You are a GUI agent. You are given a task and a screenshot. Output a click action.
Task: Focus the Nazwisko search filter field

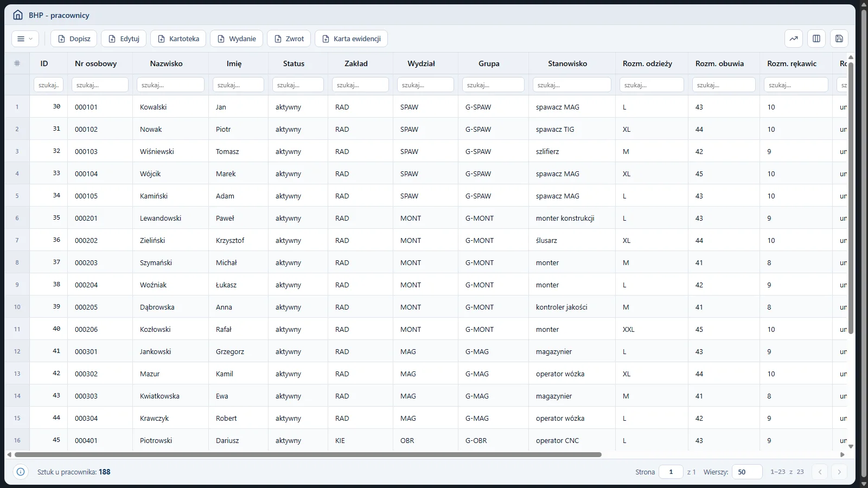(x=170, y=85)
